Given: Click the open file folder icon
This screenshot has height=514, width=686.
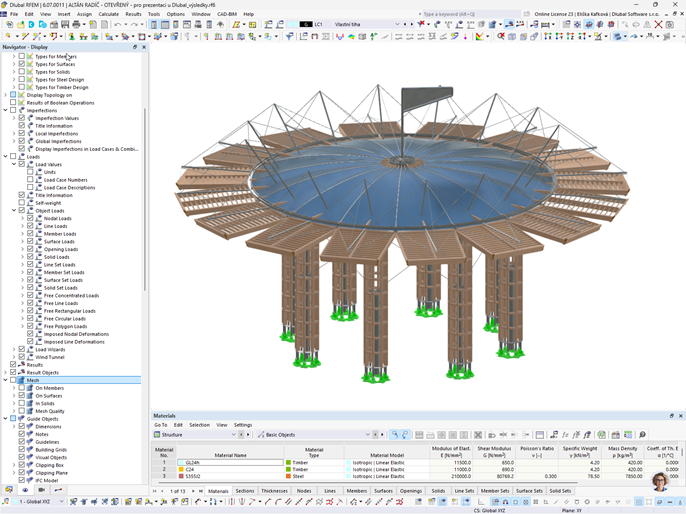Looking at the screenshot, I should 21,24.
